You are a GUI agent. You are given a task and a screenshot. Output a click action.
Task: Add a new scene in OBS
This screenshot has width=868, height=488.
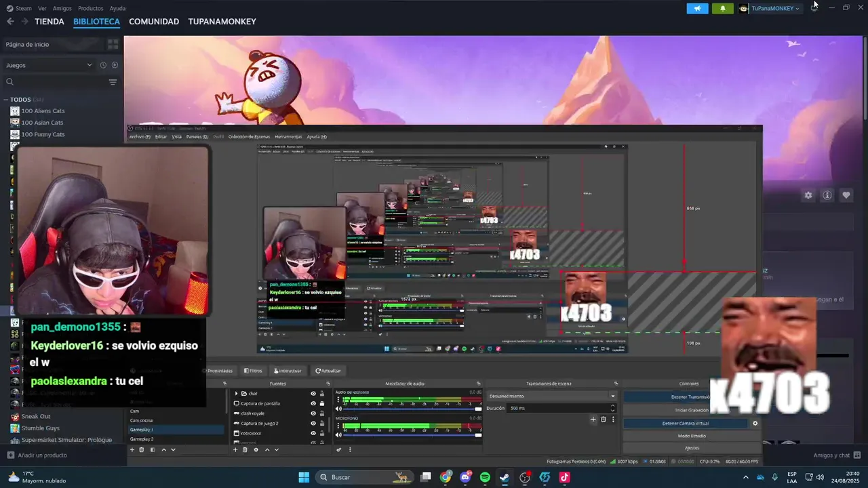coord(132,449)
